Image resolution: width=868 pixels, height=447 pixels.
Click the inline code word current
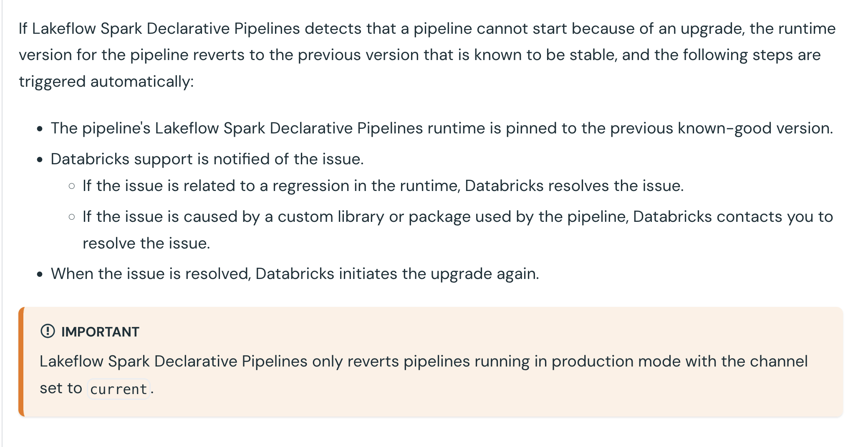pos(119,389)
